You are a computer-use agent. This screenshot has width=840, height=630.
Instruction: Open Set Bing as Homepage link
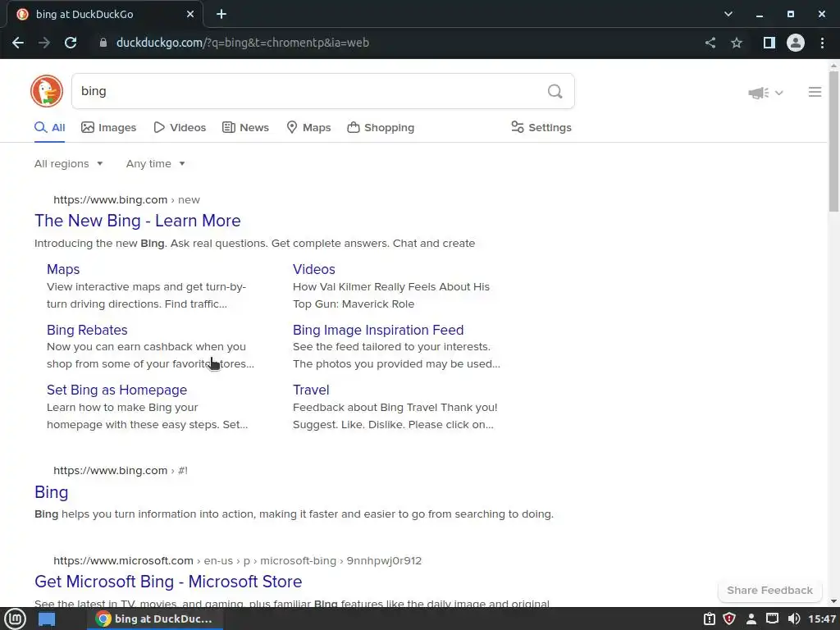(x=116, y=390)
